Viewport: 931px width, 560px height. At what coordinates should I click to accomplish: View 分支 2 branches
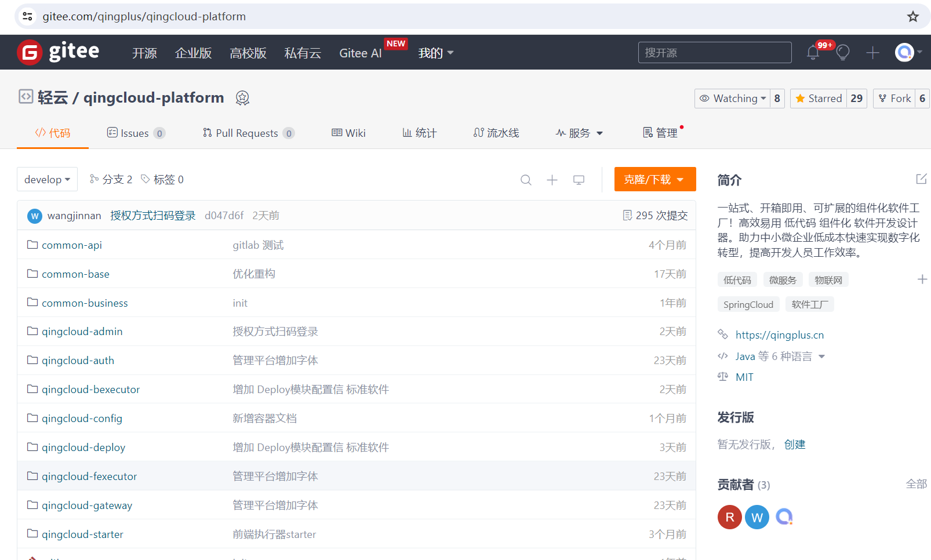pos(111,180)
